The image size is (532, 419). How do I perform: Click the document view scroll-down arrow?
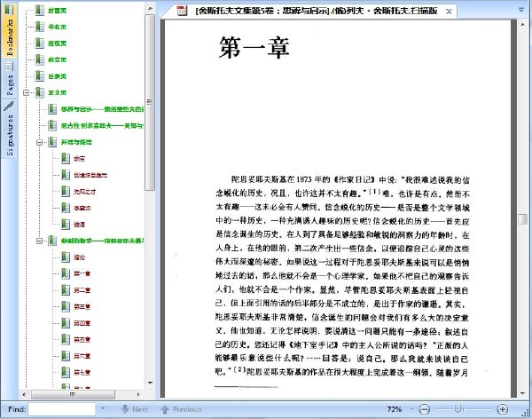(x=522, y=393)
